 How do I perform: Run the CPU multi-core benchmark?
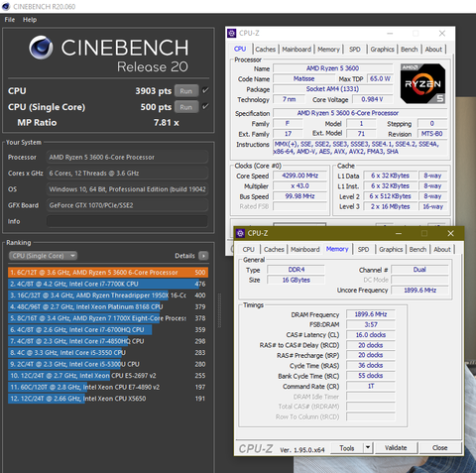[186, 91]
